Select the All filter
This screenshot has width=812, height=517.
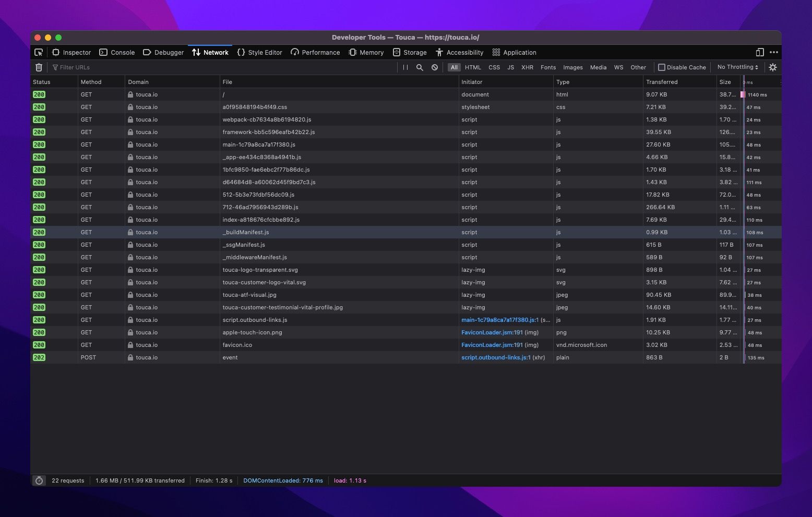click(454, 67)
